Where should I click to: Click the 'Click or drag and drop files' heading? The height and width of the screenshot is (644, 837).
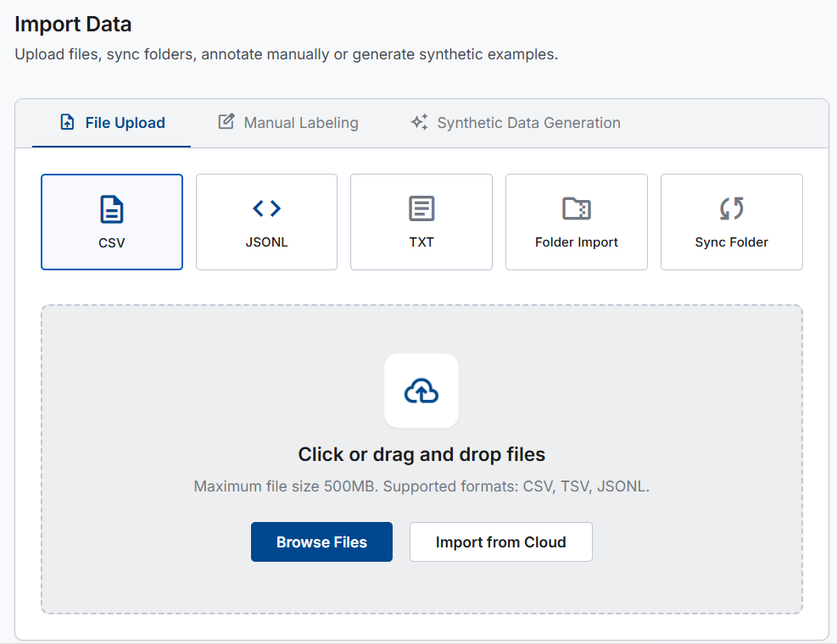coord(421,454)
